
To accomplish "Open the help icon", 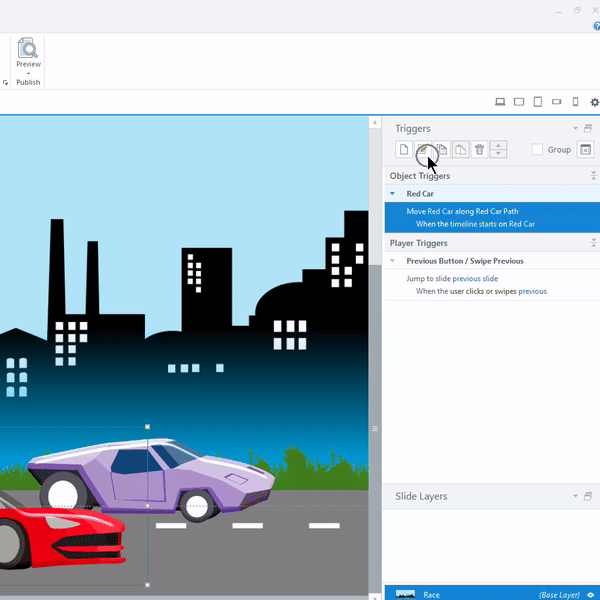I will pyautogui.click(x=597, y=26).
